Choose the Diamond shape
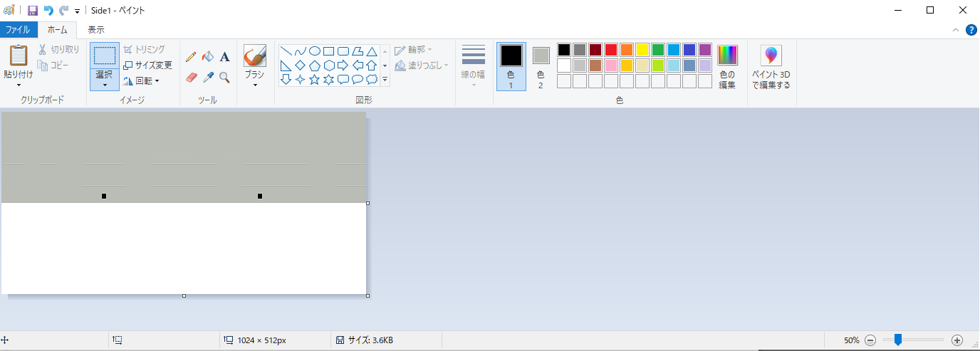The height and width of the screenshot is (351, 980). pos(300,66)
